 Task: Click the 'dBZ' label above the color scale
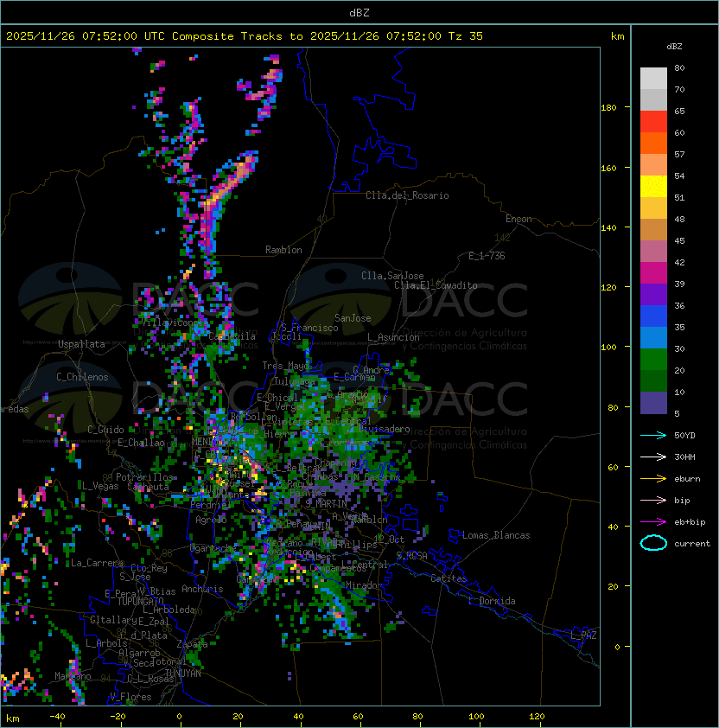coord(674,47)
